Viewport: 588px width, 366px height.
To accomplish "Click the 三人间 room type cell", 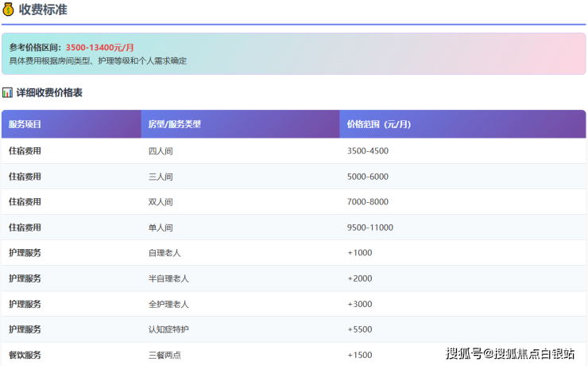I will [x=161, y=177].
